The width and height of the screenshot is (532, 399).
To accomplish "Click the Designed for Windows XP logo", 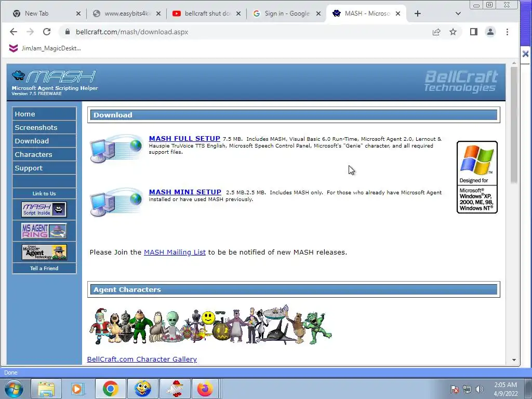I will click(x=477, y=177).
